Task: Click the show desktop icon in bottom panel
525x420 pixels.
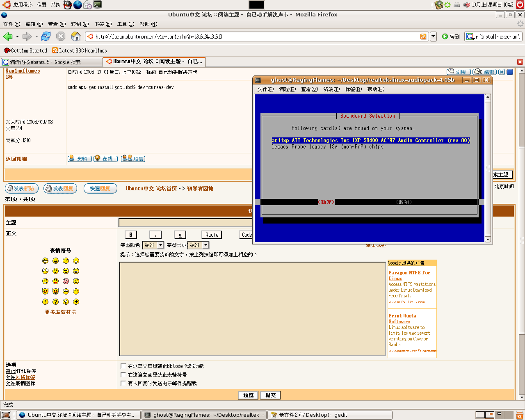Action: click(x=6, y=415)
